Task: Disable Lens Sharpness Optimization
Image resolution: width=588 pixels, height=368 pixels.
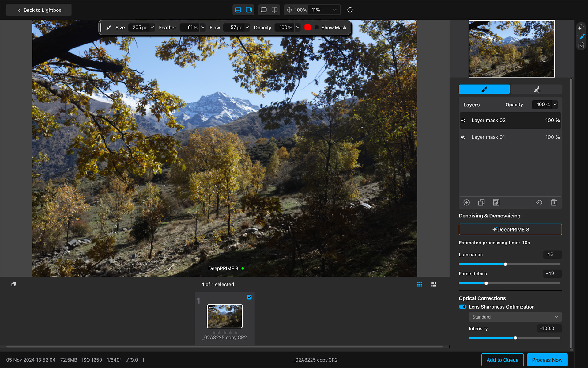Action: pos(462,307)
